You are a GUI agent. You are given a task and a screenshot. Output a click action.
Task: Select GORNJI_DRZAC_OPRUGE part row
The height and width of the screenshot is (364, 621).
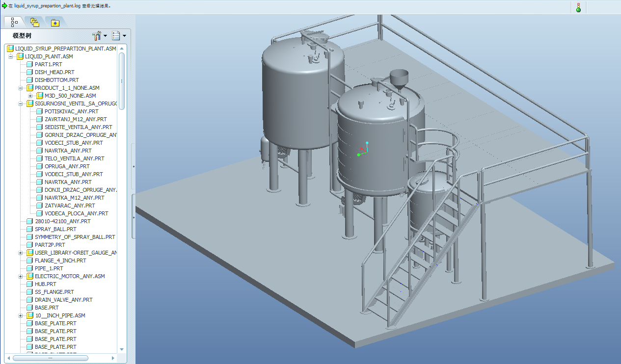(x=81, y=135)
